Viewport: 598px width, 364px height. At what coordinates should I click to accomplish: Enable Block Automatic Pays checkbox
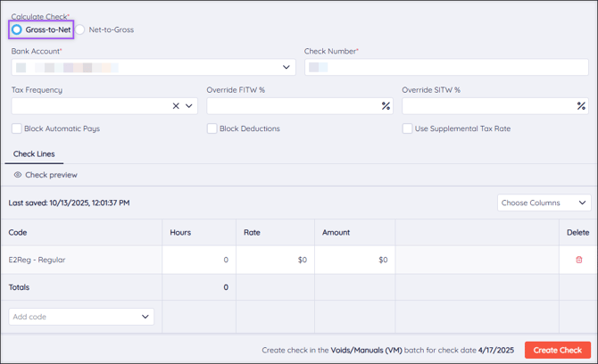pyautogui.click(x=16, y=128)
